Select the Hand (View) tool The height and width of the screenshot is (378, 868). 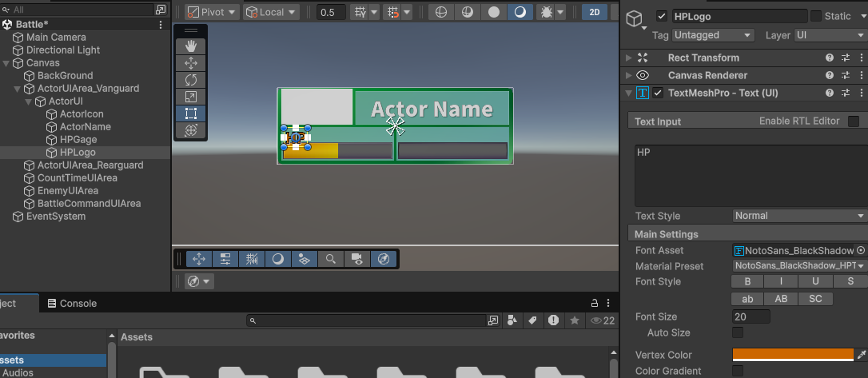pos(191,46)
